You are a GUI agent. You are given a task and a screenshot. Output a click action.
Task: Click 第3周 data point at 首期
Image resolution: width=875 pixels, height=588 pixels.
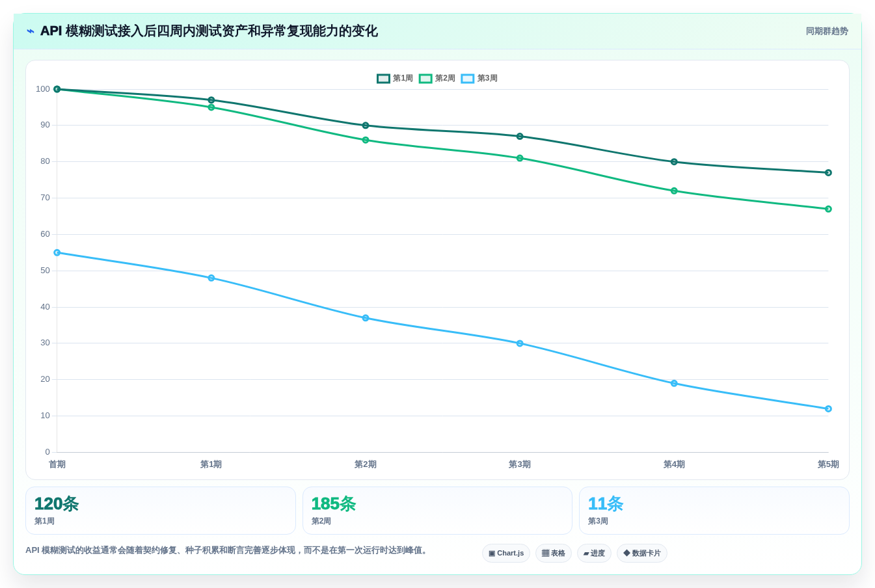57,252
